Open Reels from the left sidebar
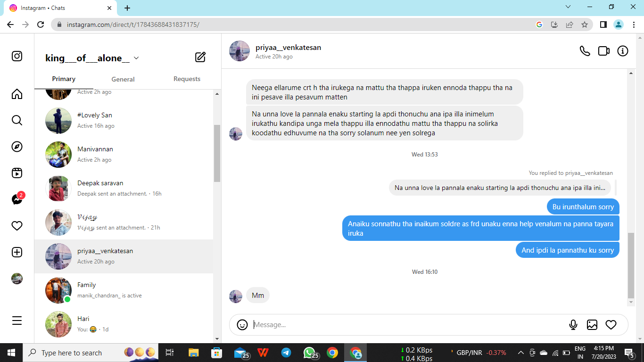This screenshot has height=362, width=644. (x=17, y=173)
